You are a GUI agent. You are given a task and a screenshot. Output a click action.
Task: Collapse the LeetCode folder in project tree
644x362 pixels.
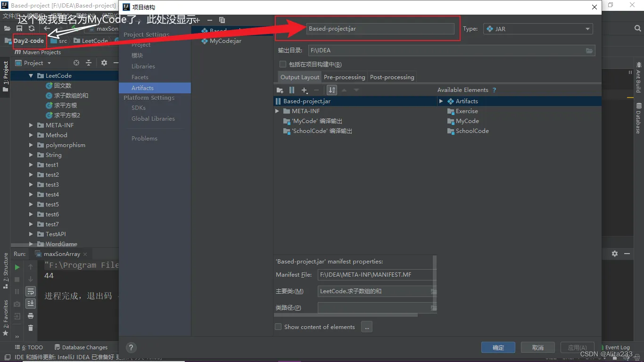tap(31, 75)
